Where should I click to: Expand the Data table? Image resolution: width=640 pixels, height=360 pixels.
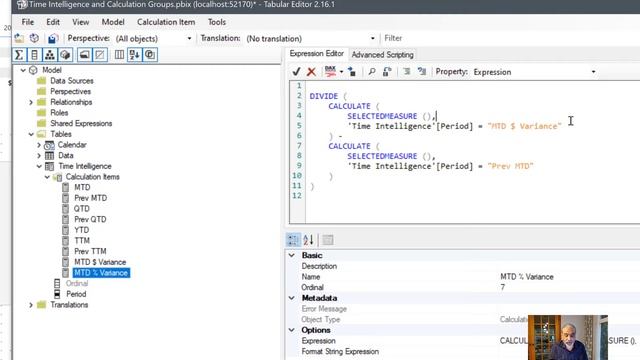tap(39, 156)
